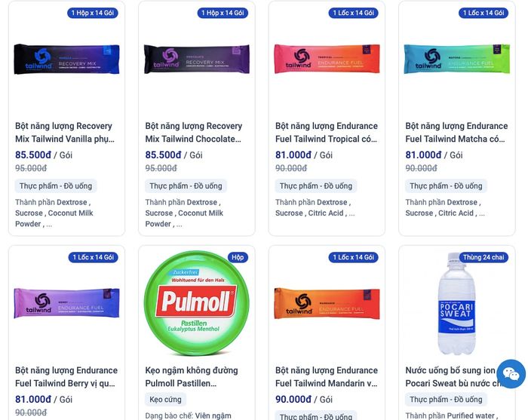
Task: Open the Recovery Mix Tailwind Vanilla product image
Action: pos(66,60)
